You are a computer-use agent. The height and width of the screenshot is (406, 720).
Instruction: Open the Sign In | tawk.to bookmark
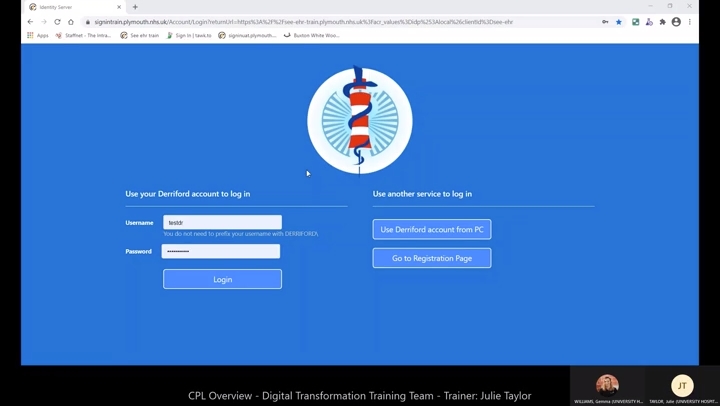(189, 35)
